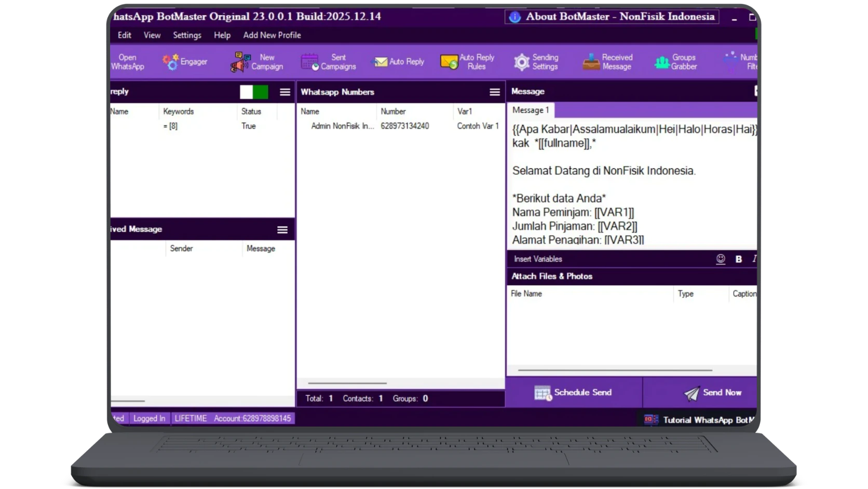Open the Engager tool
The height and width of the screenshot is (489, 868).
point(185,62)
